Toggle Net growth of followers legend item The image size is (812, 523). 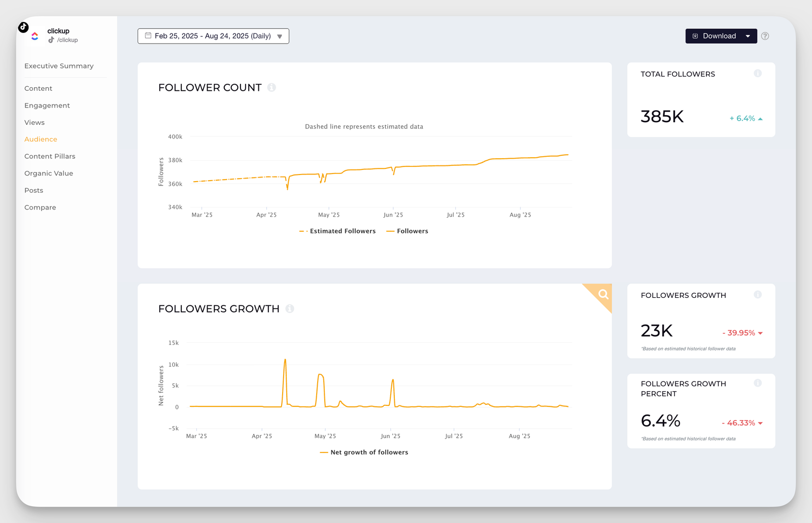363,452
